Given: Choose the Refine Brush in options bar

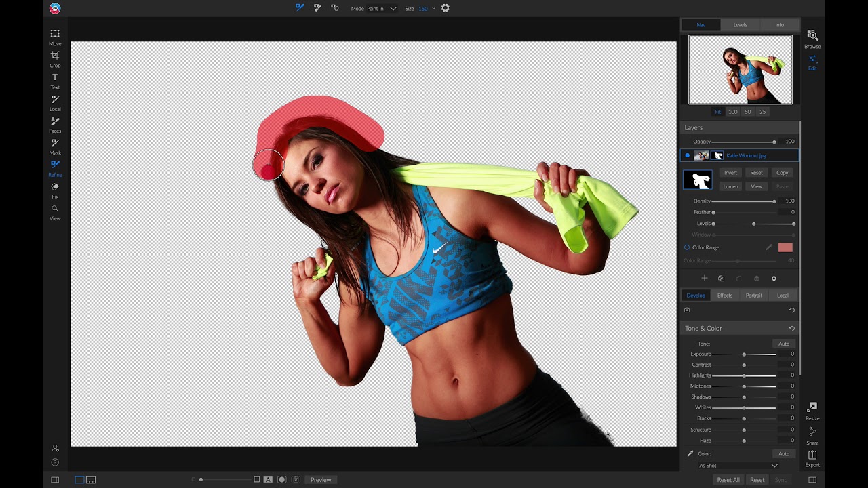Looking at the screenshot, I should click(x=300, y=8).
